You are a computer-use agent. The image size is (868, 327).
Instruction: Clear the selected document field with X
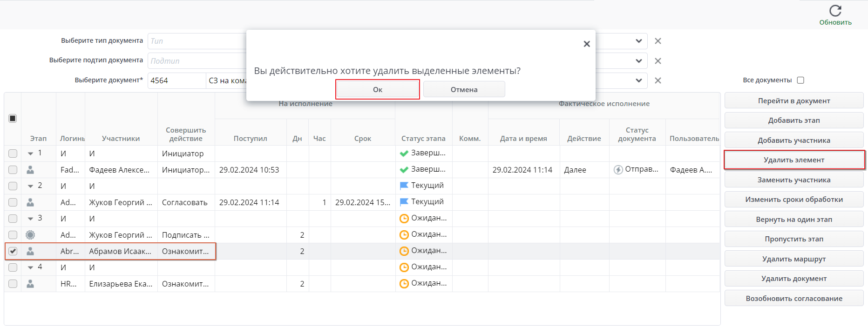pos(658,80)
